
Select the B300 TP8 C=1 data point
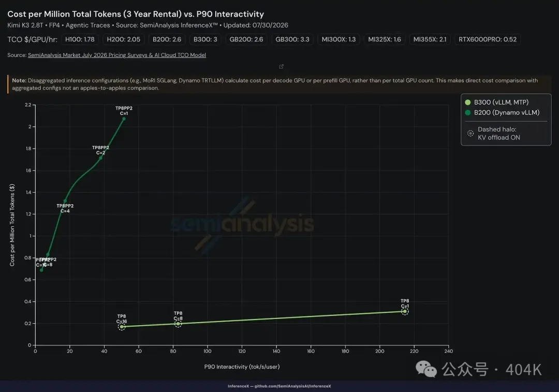click(405, 311)
